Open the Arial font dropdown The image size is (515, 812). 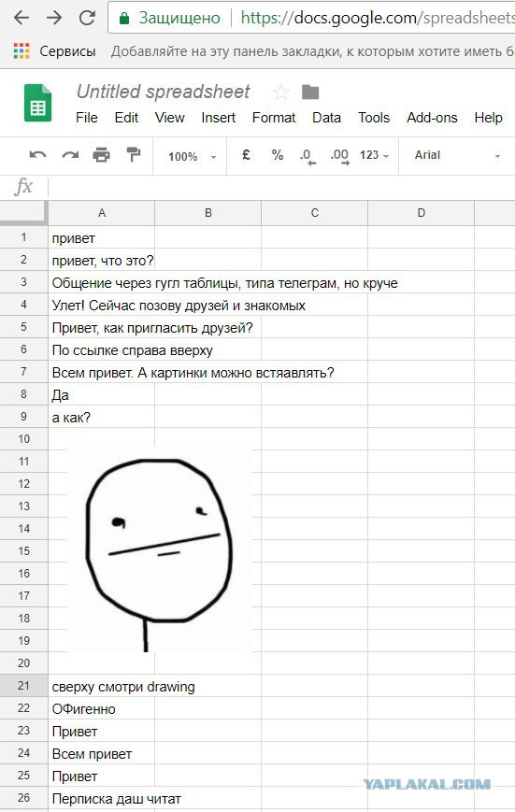pyautogui.click(x=457, y=155)
